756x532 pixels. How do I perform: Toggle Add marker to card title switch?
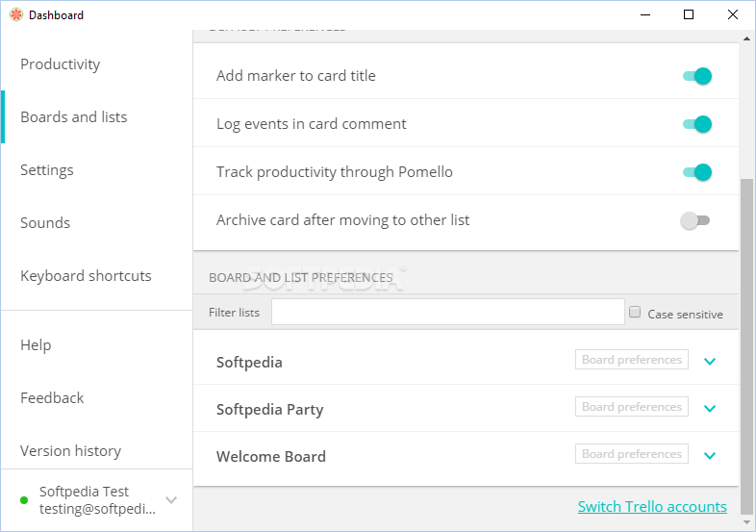click(697, 76)
